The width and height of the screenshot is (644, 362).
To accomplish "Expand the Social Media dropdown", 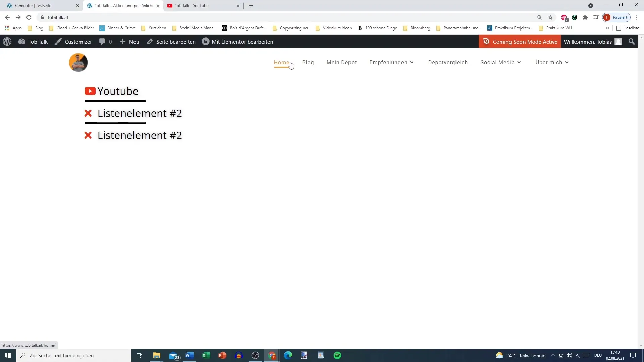I will tap(500, 63).
